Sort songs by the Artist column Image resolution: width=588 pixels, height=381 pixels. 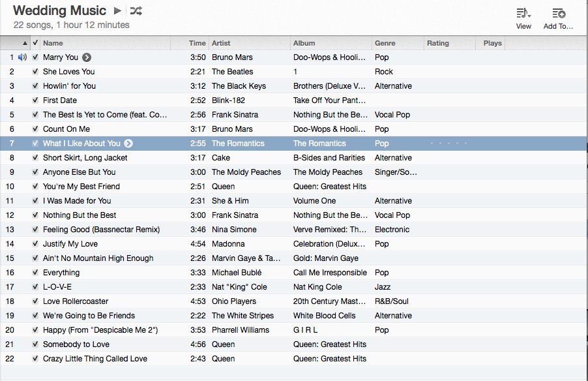click(250, 43)
